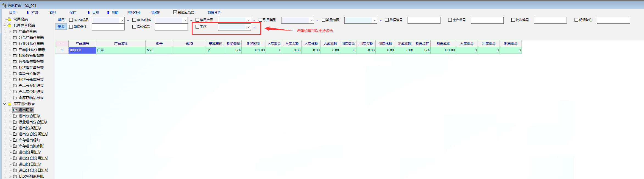Tick the BOM成品 checkbox
The image size is (644, 179).
tap(71, 20)
